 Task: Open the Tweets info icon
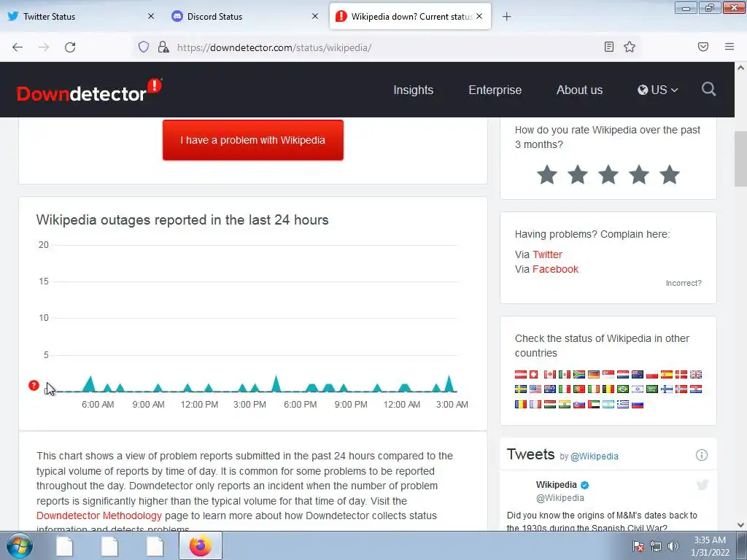pos(701,455)
